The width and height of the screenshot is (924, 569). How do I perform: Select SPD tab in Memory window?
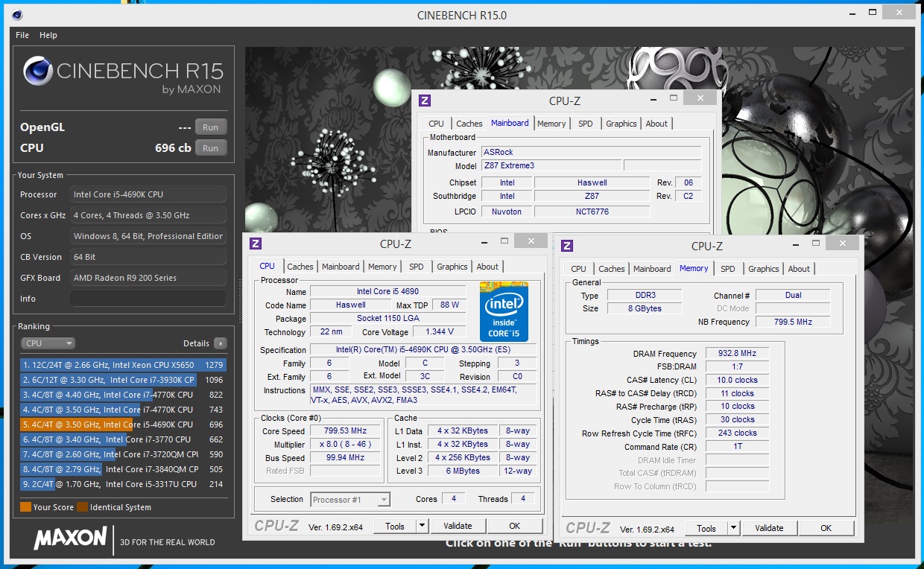click(728, 269)
